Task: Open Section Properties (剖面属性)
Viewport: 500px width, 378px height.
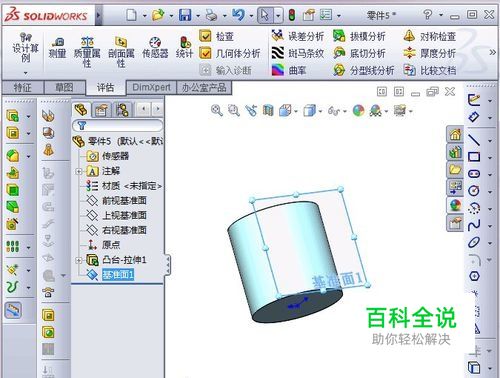Action: point(121,52)
